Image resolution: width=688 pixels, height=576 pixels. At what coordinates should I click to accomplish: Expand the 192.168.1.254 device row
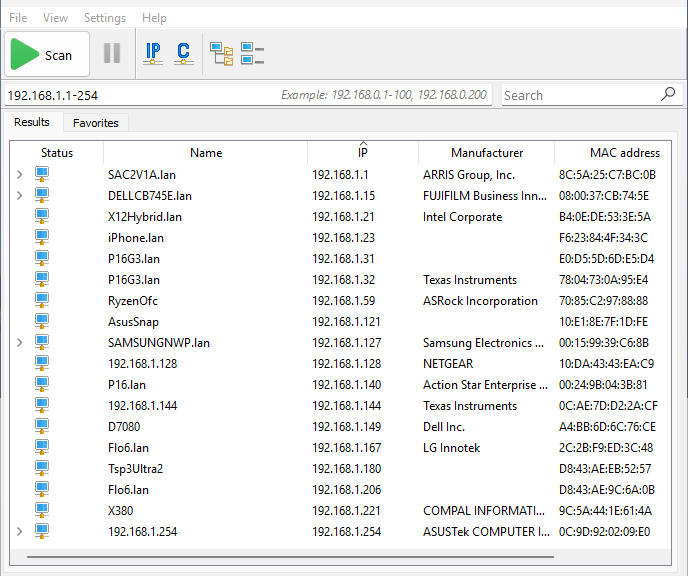click(x=20, y=532)
